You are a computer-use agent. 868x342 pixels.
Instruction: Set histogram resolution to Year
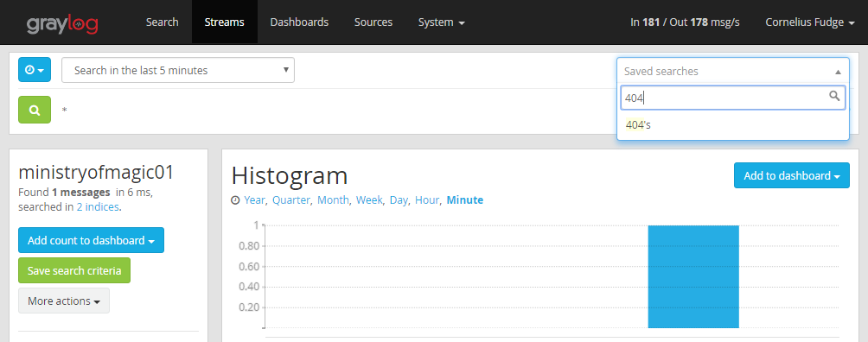click(254, 200)
